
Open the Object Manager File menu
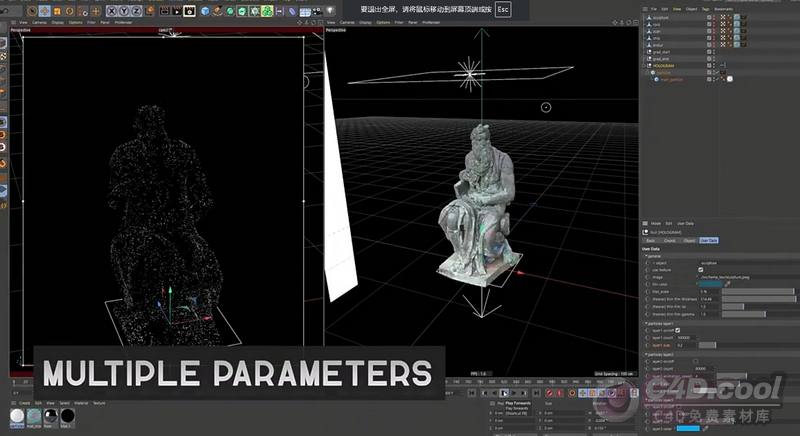[x=654, y=9]
